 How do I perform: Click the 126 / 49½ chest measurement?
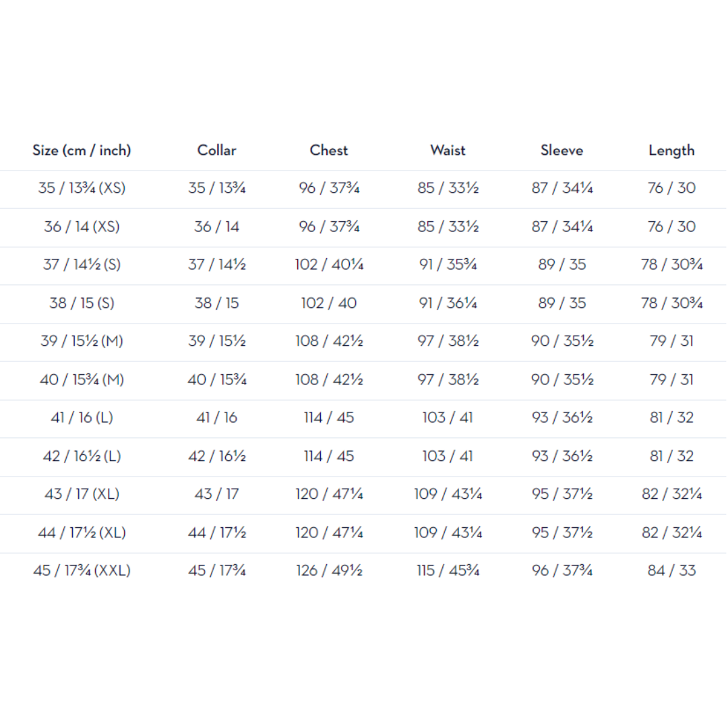point(329,571)
